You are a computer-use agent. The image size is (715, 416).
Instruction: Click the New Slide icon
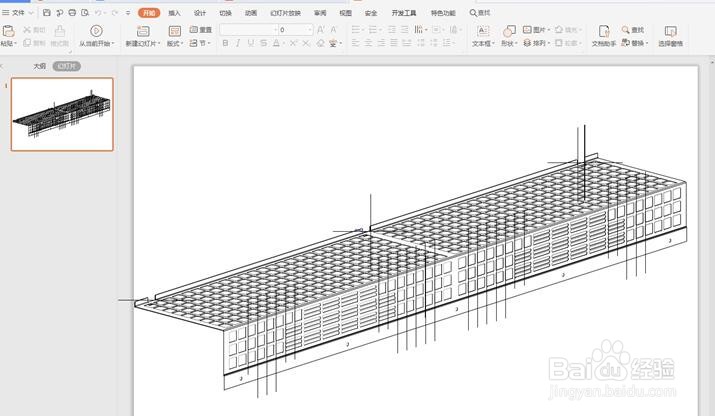143,31
